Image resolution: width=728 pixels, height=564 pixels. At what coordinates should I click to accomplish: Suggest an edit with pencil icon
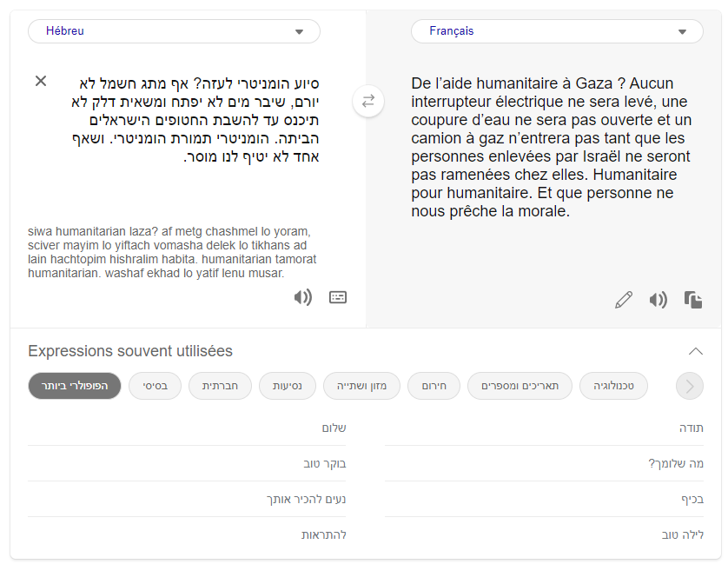pos(623,300)
